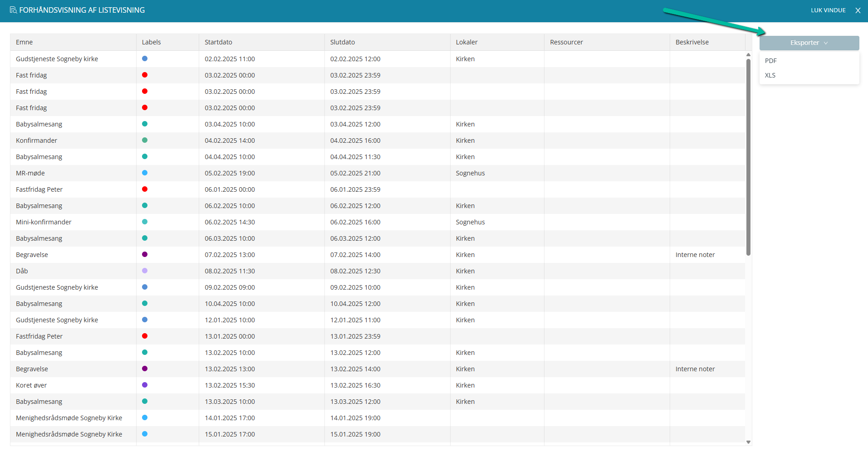The height and width of the screenshot is (456, 868).
Task: Select the Mini-konfirmander row
Action: [378, 222]
